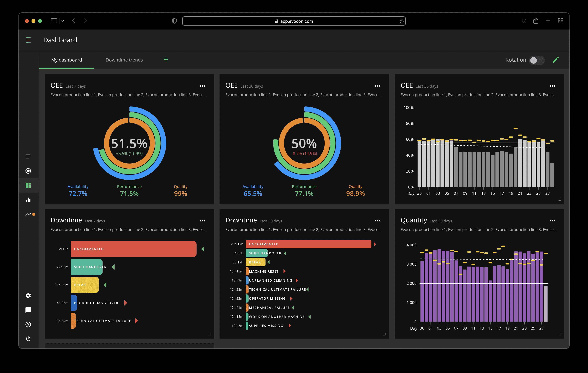Open settings gear in sidebar
The width and height of the screenshot is (588, 373).
[28, 295]
